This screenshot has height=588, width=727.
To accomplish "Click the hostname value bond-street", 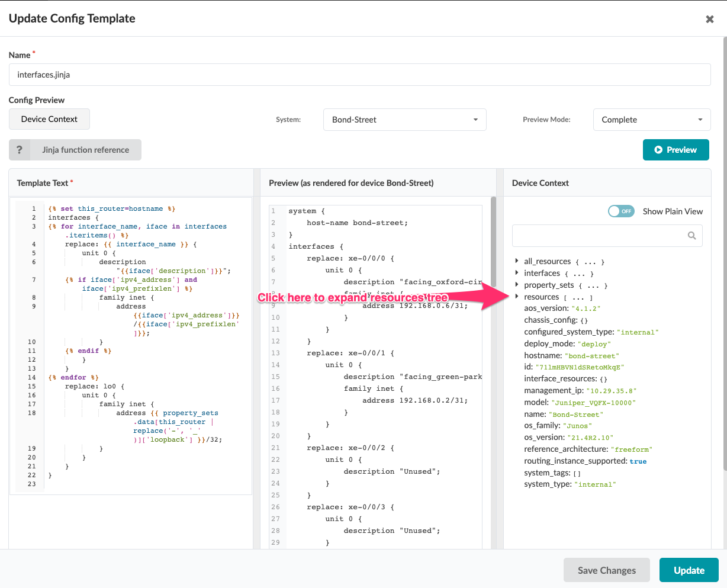I will (593, 356).
